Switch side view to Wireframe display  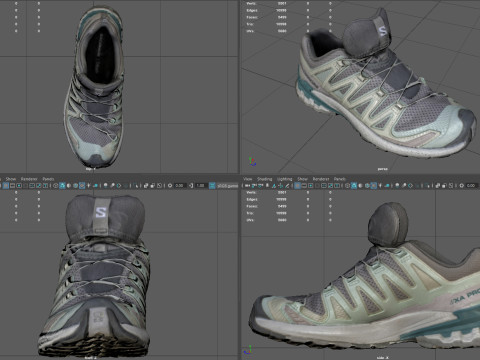click(x=347, y=186)
